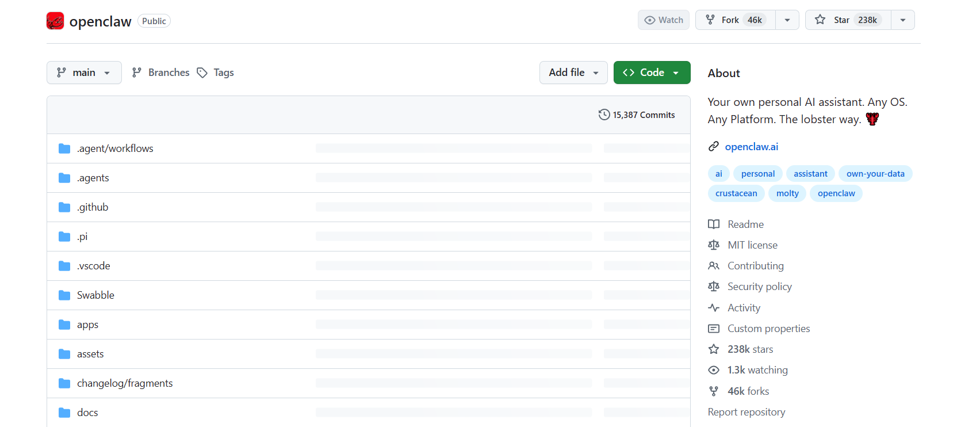Expand the Fork options dropdown arrow
Image resolution: width=980 pixels, height=427 pixels.
(787, 20)
